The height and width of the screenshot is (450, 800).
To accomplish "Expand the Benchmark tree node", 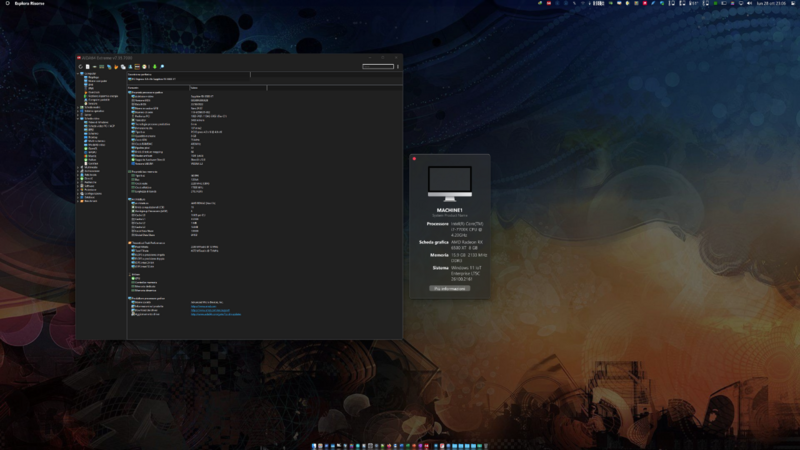I will click(x=78, y=201).
